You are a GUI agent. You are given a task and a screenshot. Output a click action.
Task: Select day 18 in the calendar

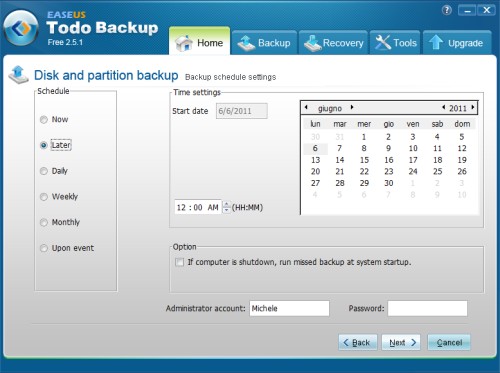coord(438,160)
